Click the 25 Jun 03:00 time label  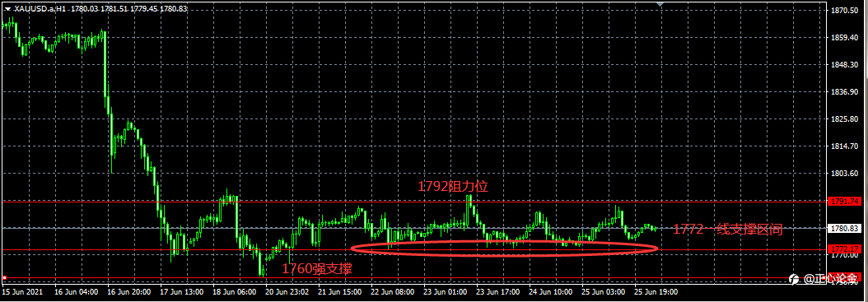pyautogui.click(x=604, y=291)
